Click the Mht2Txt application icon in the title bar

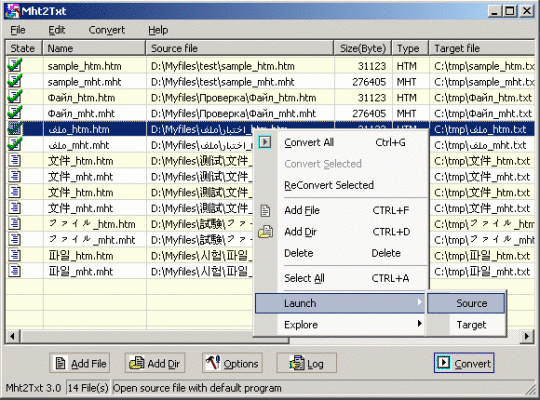(x=13, y=11)
